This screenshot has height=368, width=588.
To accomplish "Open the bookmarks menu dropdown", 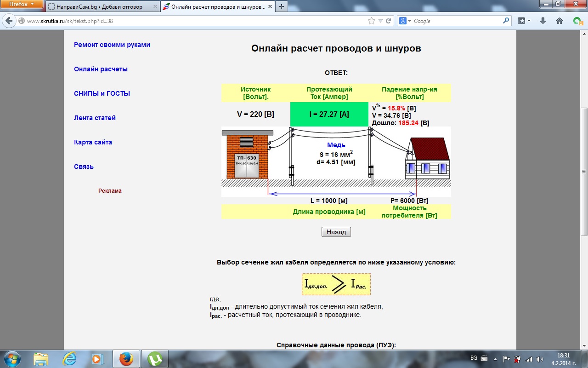I will [x=524, y=21].
